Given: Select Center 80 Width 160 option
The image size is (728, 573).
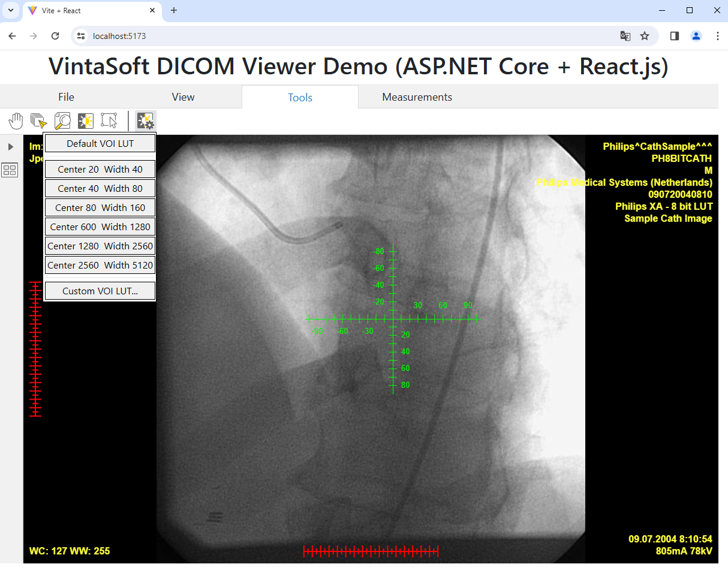Looking at the screenshot, I should (100, 208).
